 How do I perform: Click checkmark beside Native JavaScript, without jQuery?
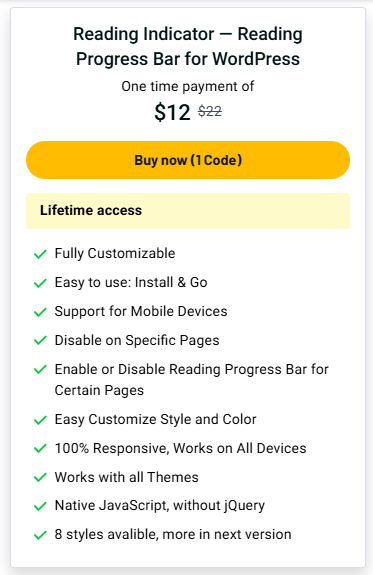[x=40, y=506]
